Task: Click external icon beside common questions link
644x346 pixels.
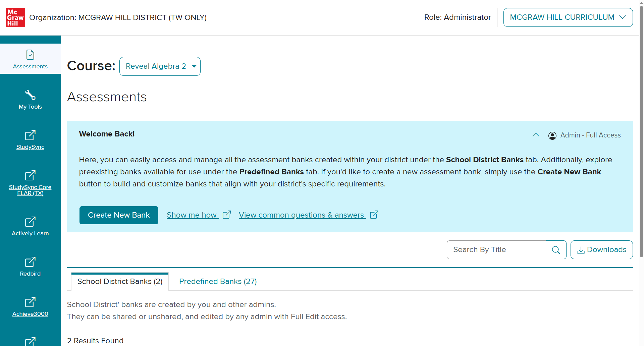Action: (x=374, y=215)
